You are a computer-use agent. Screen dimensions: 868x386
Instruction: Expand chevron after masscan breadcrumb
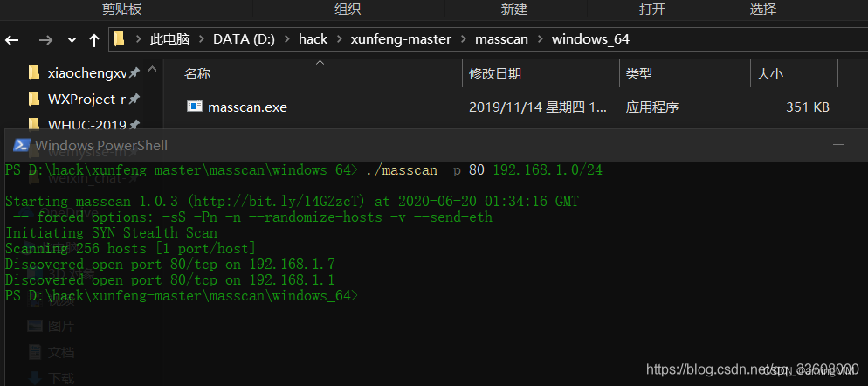coord(540,39)
